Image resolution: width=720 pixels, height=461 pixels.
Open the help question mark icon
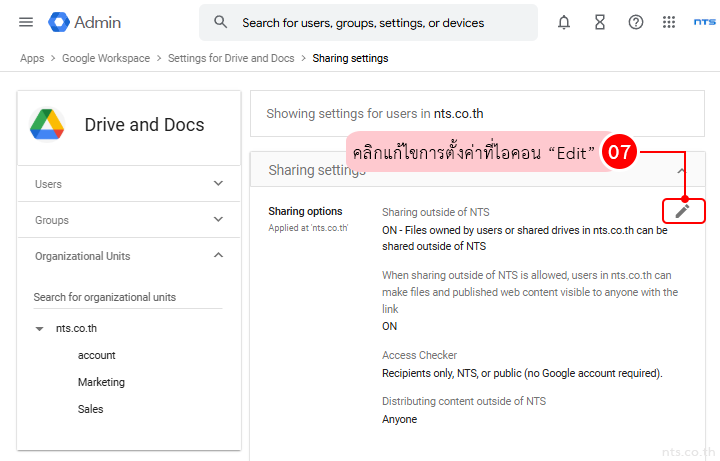click(x=636, y=22)
